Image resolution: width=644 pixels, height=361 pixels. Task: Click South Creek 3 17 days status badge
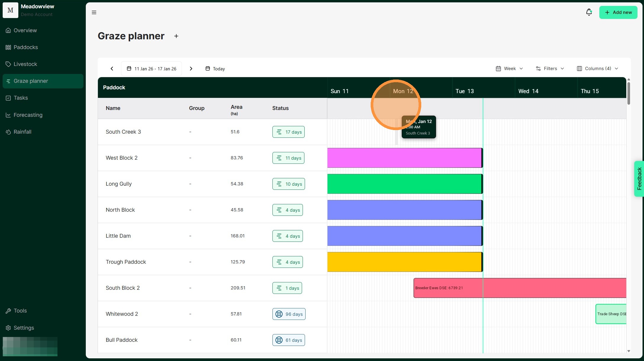(x=288, y=132)
